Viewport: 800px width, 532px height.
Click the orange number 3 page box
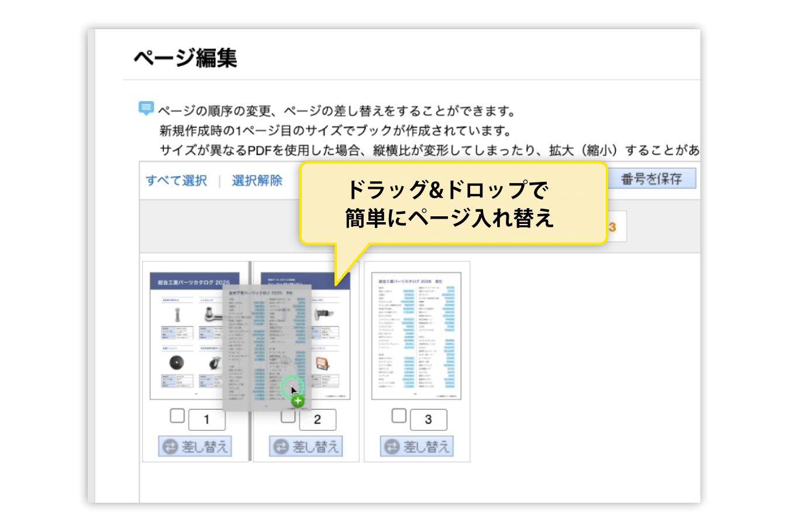(x=614, y=227)
